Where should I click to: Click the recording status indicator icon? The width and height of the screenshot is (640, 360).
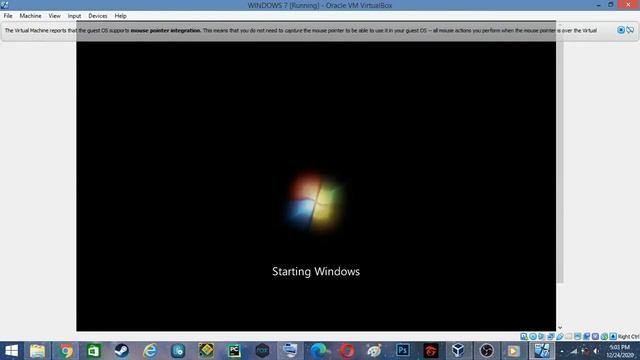coord(587,336)
